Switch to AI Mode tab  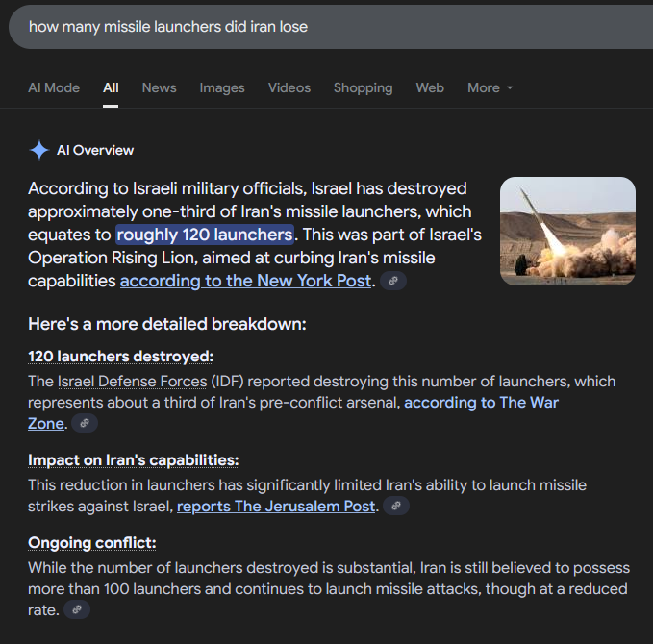[x=54, y=87]
